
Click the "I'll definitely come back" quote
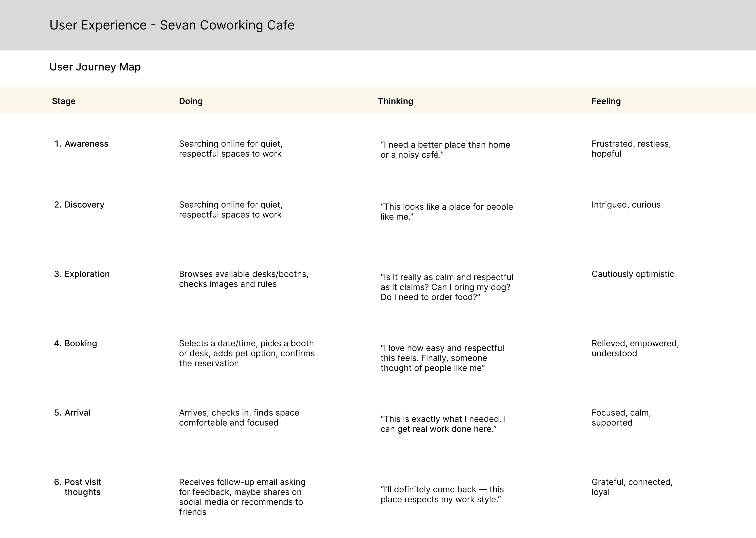[442, 494]
